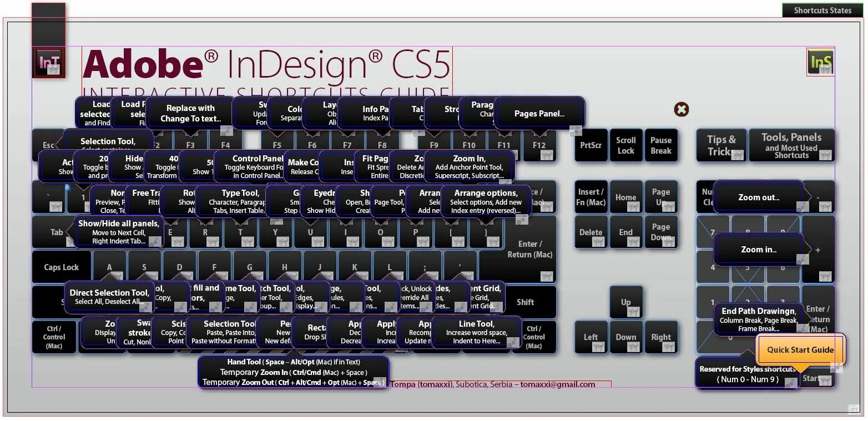The width and height of the screenshot is (868, 421).
Task: Click the Y key
Action: click(275, 232)
